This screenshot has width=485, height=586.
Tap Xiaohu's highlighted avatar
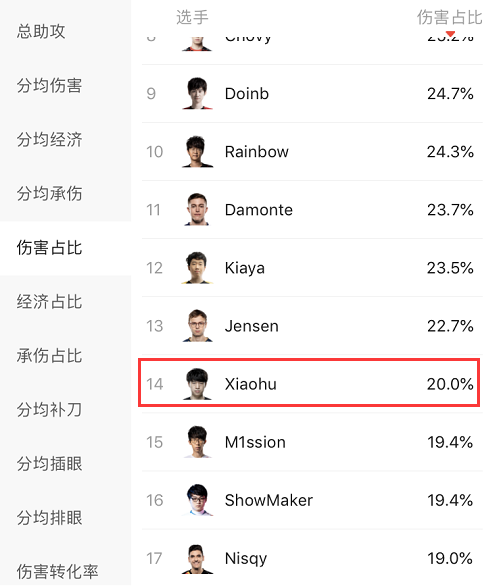(197, 384)
